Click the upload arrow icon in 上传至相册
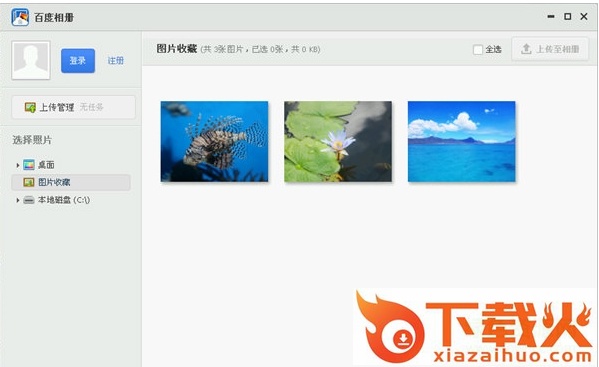 [526, 49]
